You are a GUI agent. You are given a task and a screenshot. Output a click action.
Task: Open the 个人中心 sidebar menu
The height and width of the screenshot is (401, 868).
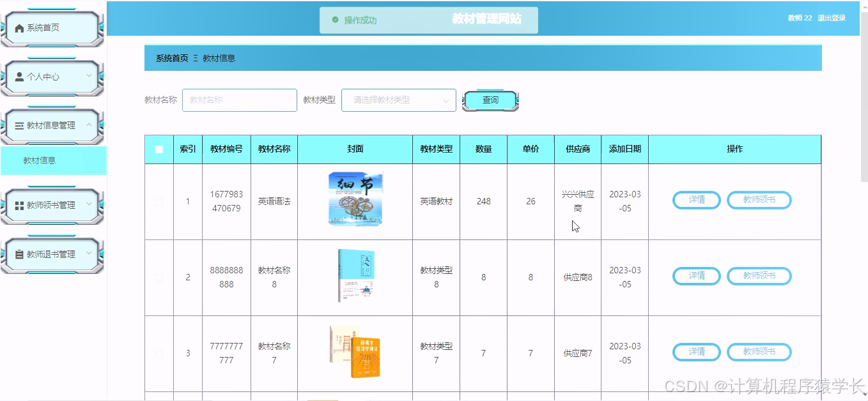[x=52, y=77]
